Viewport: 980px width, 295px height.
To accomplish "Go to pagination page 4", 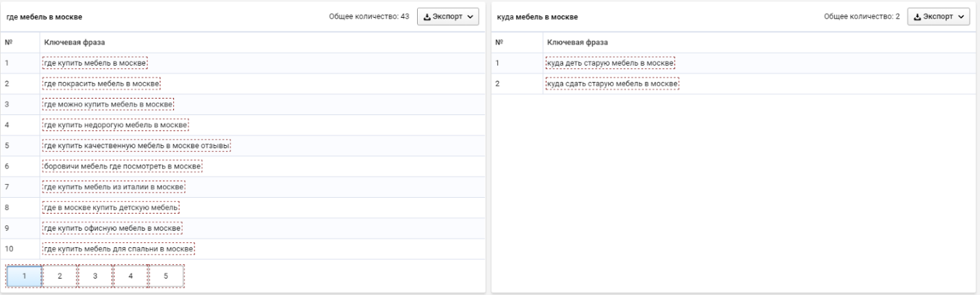I will pyautogui.click(x=131, y=276).
